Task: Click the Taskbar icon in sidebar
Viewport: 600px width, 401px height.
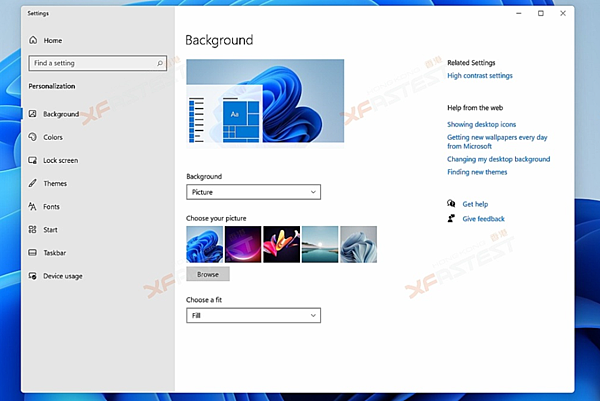Action: [33, 253]
